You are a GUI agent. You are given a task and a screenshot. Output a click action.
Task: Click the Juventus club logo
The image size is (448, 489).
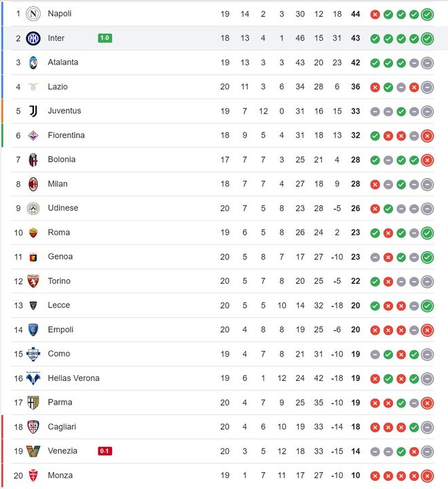click(x=33, y=111)
